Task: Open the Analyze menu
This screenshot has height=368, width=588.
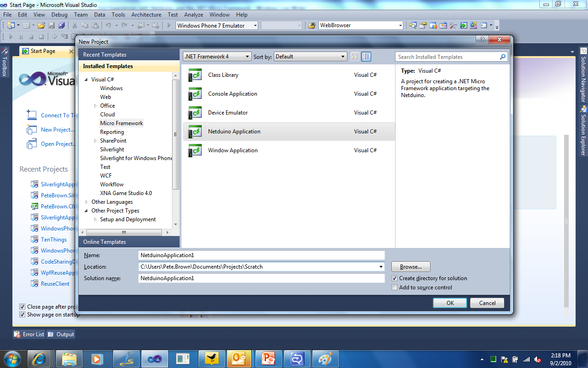Action: (193, 15)
